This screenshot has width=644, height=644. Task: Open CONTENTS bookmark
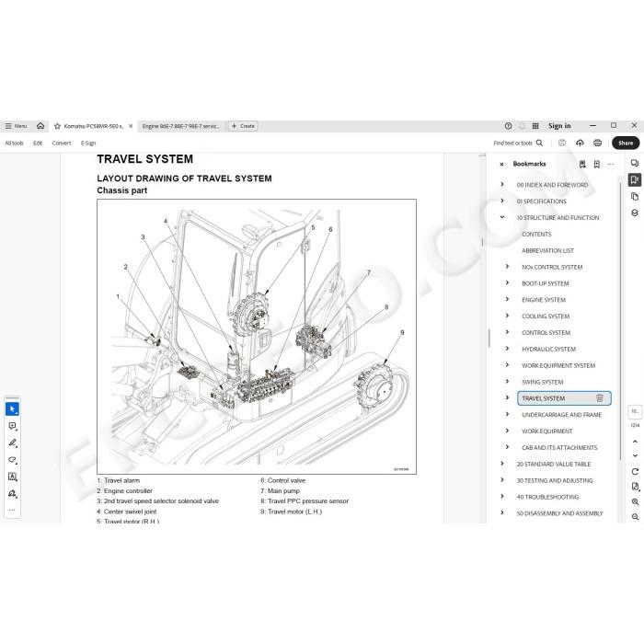(x=536, y=234)
